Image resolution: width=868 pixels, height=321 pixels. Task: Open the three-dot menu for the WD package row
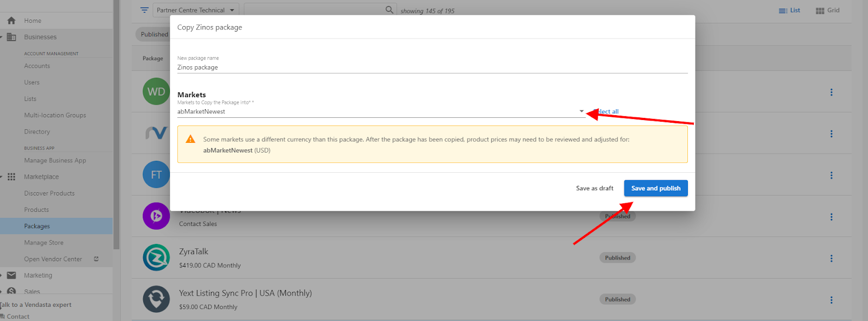pyautogui.click(x=831, y=92)
